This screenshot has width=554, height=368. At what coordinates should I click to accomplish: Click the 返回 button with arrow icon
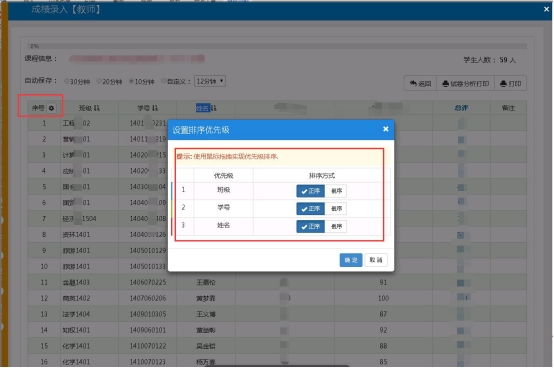point(420,83)
